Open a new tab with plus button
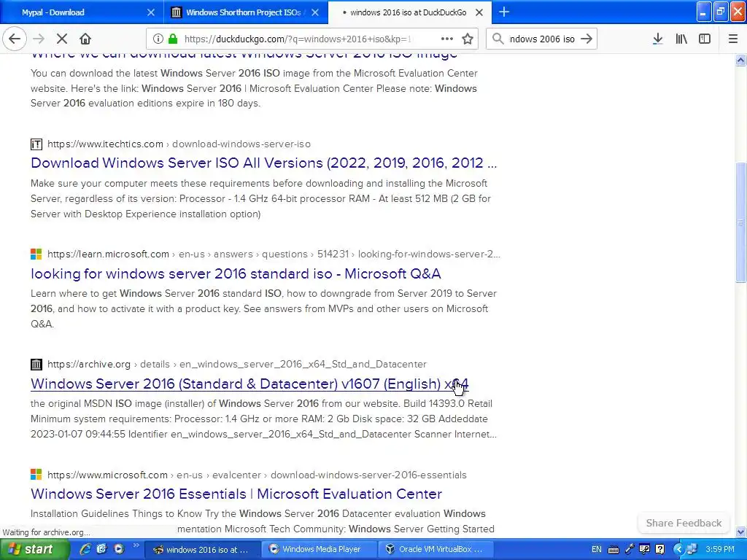The width and height of the screenshot is (747, 560). 503,12
